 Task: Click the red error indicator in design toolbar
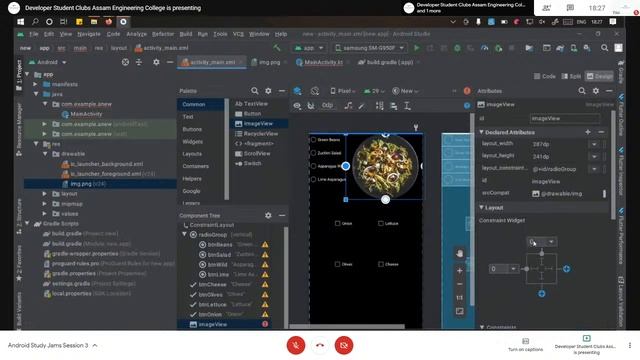point(467,91)
